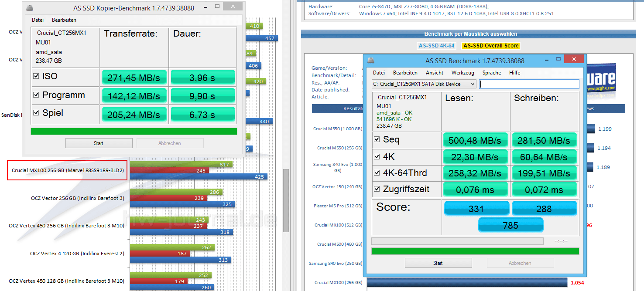Open Bearbeiten menu in Kopier-Benchmark window
644x291 pixels.
pos(64,20)
